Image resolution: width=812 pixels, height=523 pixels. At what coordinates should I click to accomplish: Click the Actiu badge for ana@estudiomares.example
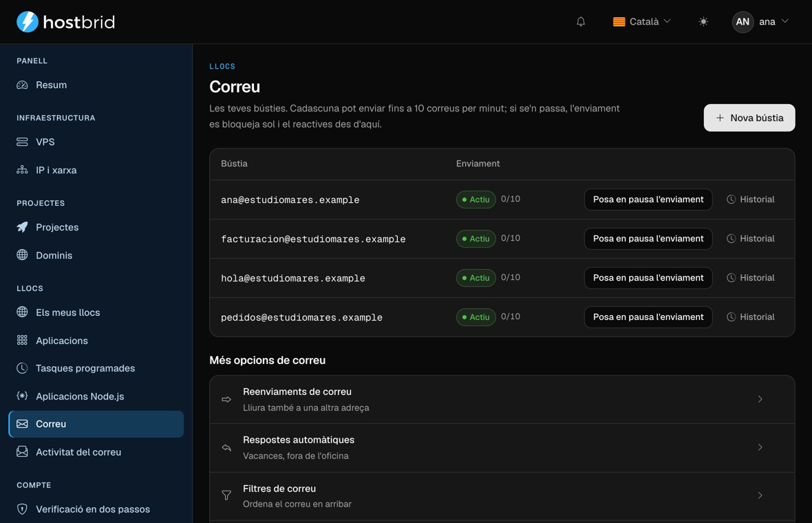coord(476,200)
